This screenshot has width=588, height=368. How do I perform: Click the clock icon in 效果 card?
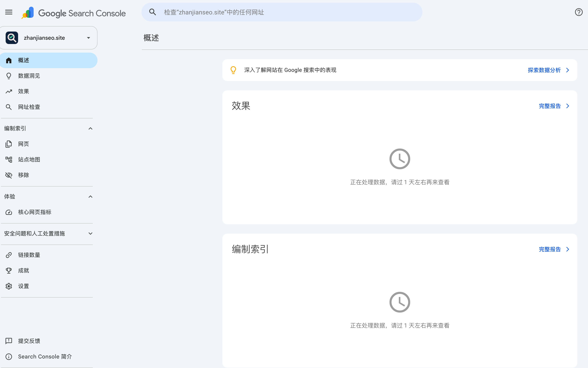click(399, 159)
